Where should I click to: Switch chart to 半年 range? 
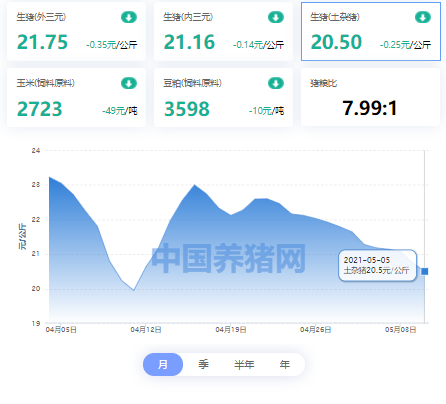[244, 364]
